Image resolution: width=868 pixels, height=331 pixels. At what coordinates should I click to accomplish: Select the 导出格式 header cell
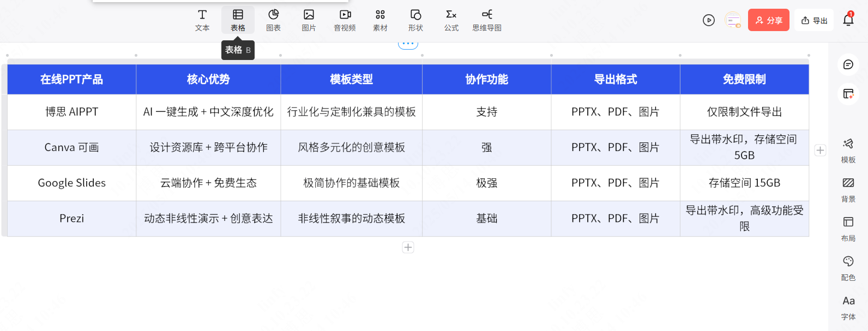coord(616,79)
